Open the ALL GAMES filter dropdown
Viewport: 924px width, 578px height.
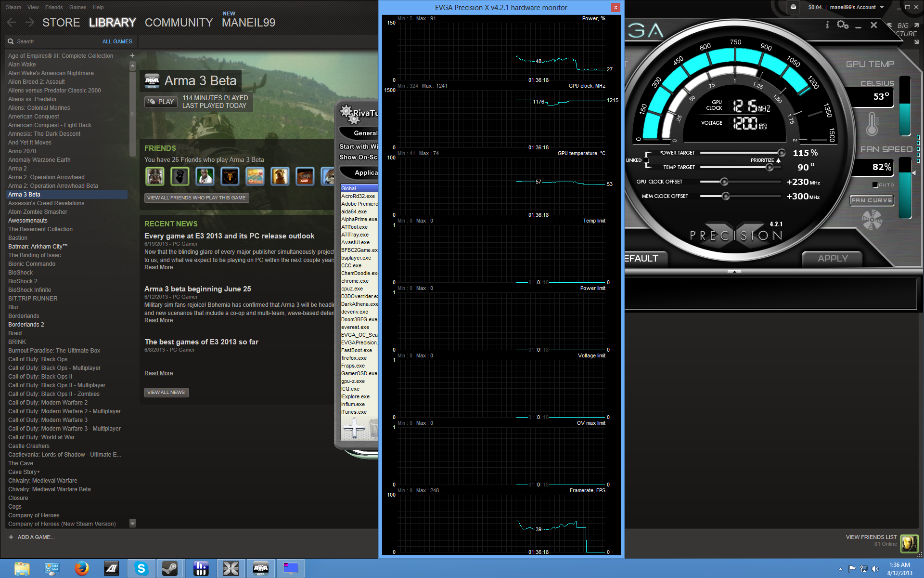click(117, 41)
